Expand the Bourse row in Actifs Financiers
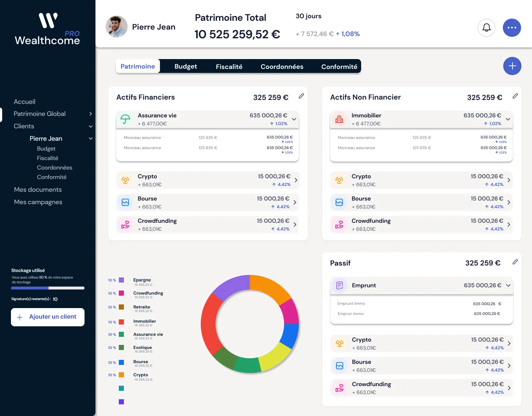Viewport: 532px width, 416px height. pos(295,202)
